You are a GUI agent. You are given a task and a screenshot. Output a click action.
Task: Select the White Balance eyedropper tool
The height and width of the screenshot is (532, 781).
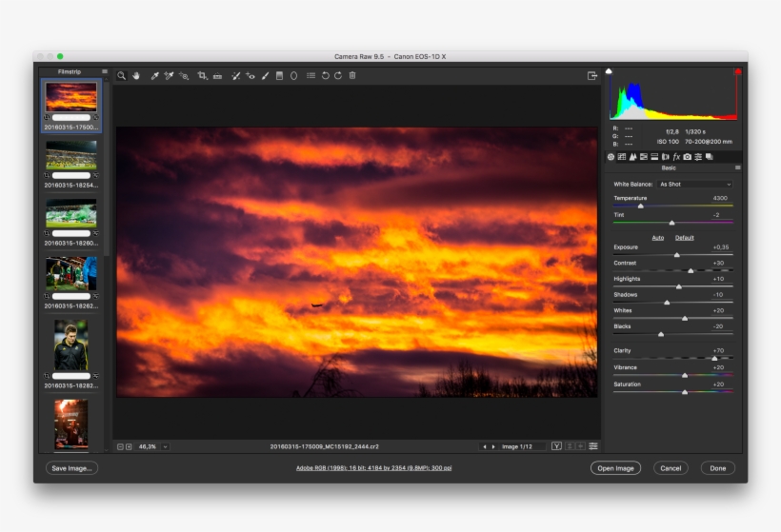(x=155, y=75)
